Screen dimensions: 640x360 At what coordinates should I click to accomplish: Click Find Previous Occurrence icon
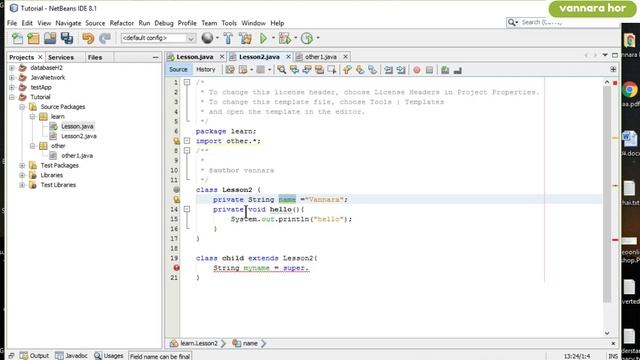[294, 70]
